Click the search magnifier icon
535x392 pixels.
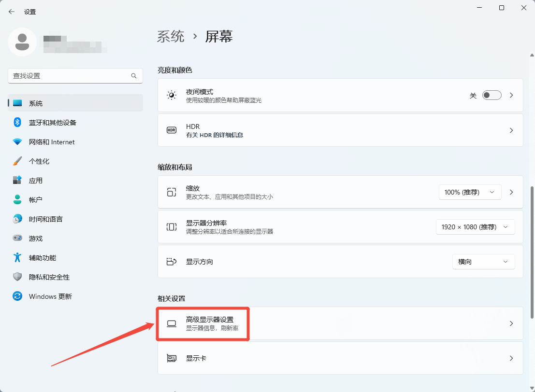pyautogui.click(x=134, y=76)
